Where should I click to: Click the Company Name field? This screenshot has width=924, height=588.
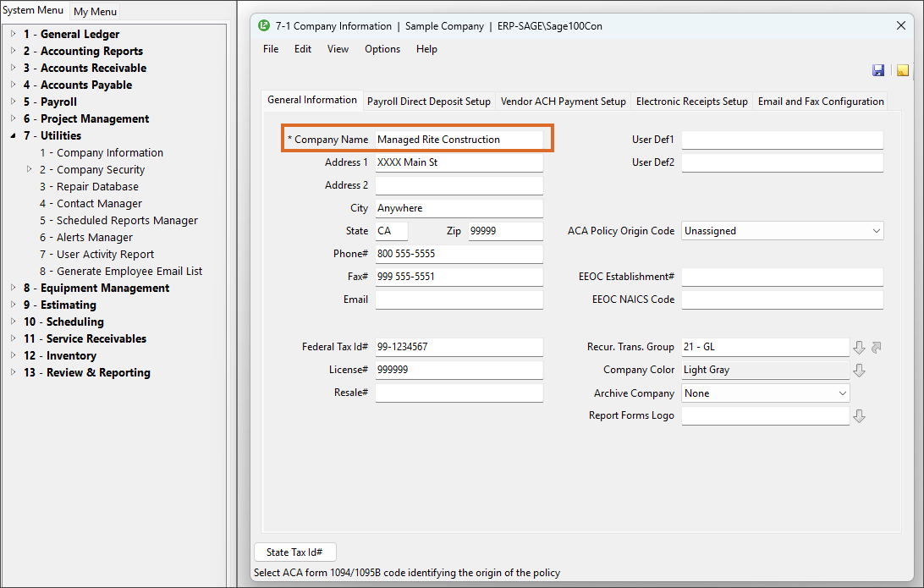459,140
